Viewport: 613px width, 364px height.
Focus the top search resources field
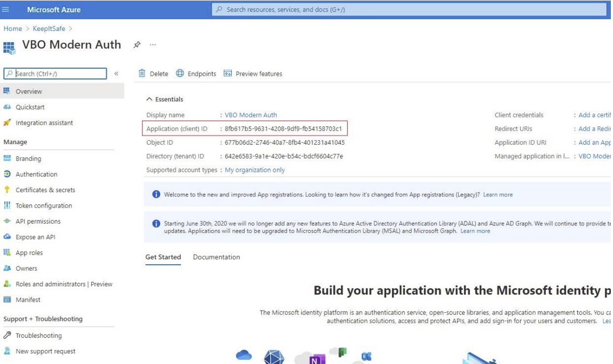[x=409, y=10]
